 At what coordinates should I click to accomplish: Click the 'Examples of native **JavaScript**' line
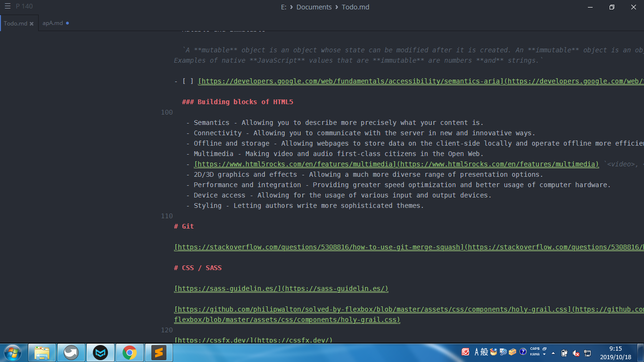(359, 60)
